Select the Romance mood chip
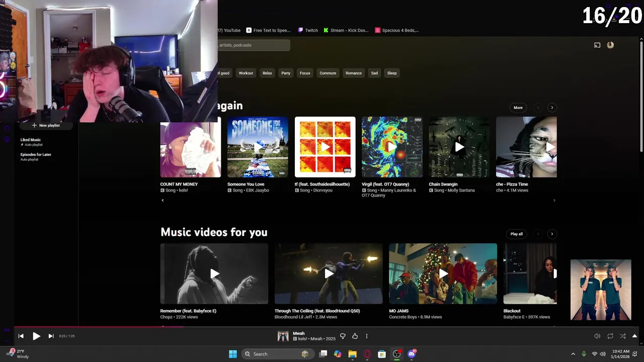Image resolution: width=644 pixels, height=362 pixels. point(354,73)
